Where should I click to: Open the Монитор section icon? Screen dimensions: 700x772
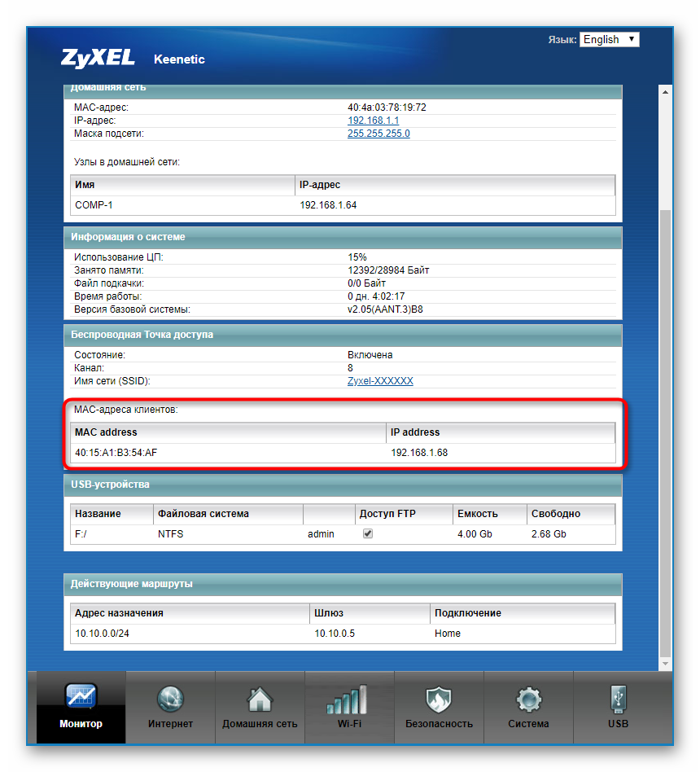81,698
